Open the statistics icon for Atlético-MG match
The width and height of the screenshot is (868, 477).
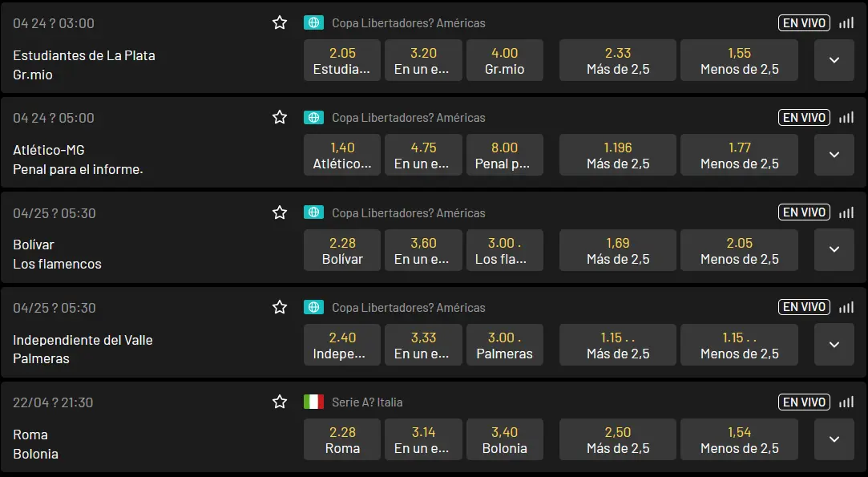point(846,117)
